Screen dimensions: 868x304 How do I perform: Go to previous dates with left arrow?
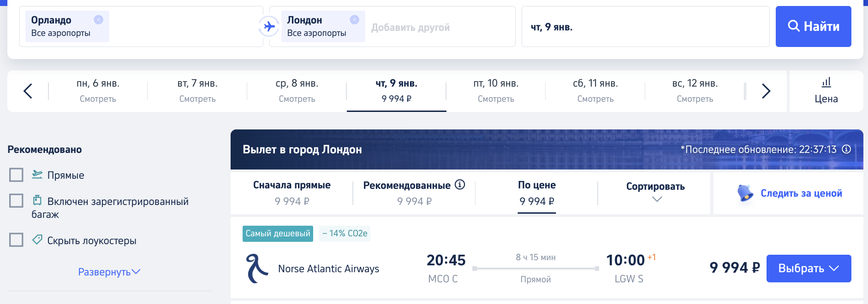(x=28, y=91)
